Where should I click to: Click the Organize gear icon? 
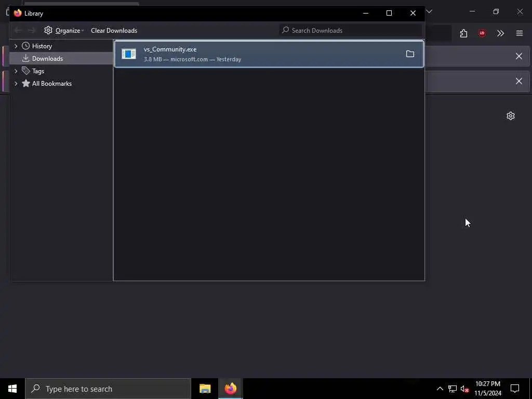48,30
